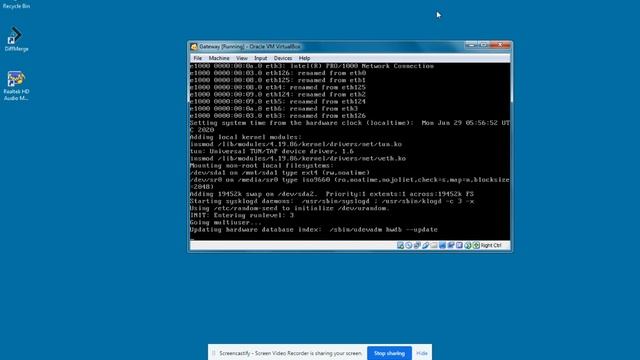Viewport: 640px width, 360px height.
Task: Open the Input menu
Action: [x=260, y=58]
